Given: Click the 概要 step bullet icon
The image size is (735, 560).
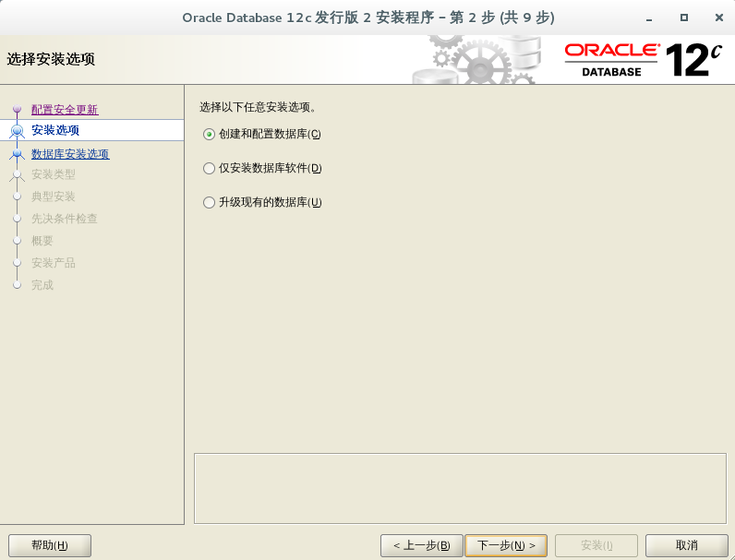Looking at the screenshot, I should point(18,241).
